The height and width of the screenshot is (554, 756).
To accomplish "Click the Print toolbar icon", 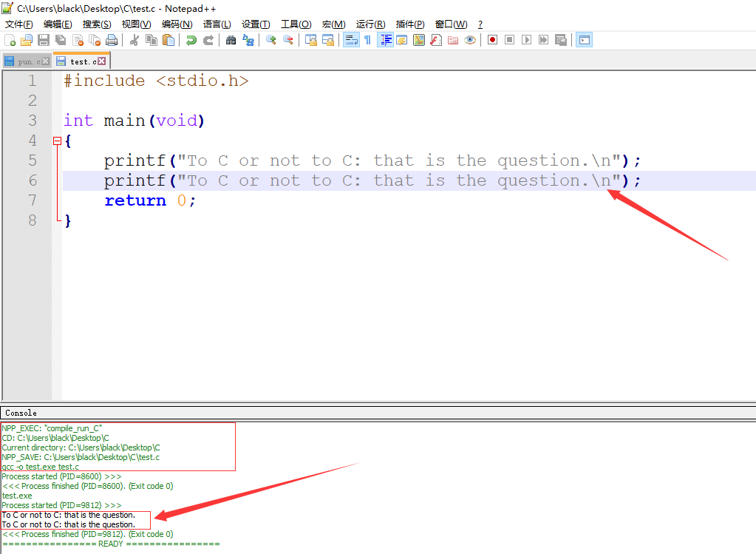I will [x=112, y=40].
